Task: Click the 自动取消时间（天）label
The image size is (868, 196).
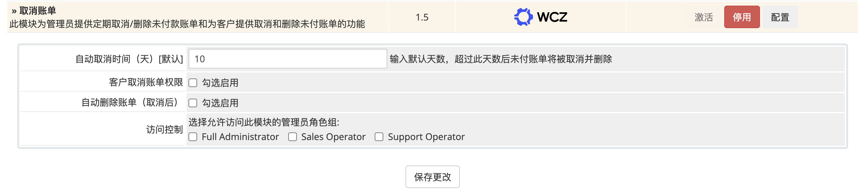Action: tap(130, 59)
